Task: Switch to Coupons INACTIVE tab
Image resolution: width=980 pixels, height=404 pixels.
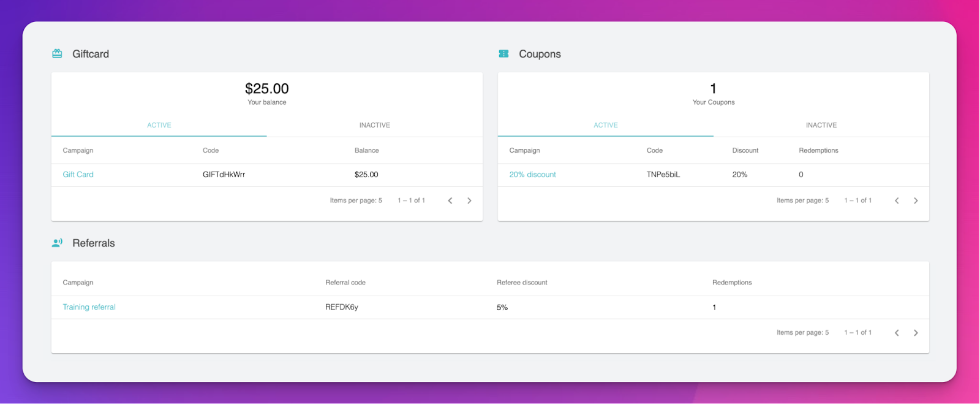Action: pyautogui.click(x=821, y=125)
